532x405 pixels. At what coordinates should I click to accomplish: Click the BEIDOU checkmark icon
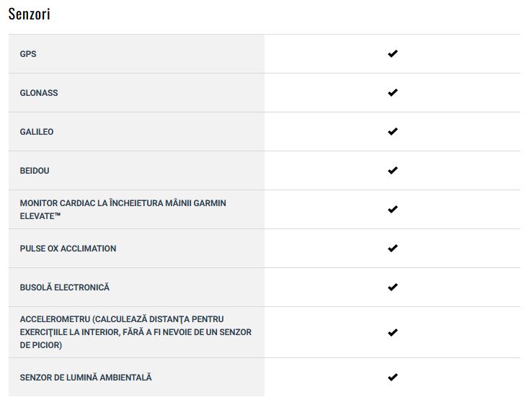click(393, 170)
